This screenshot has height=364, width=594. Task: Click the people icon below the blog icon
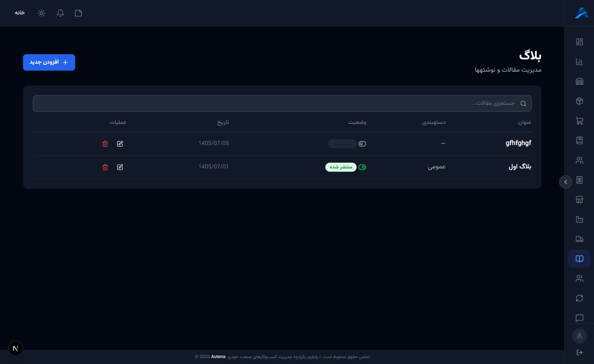coord(579,279)
